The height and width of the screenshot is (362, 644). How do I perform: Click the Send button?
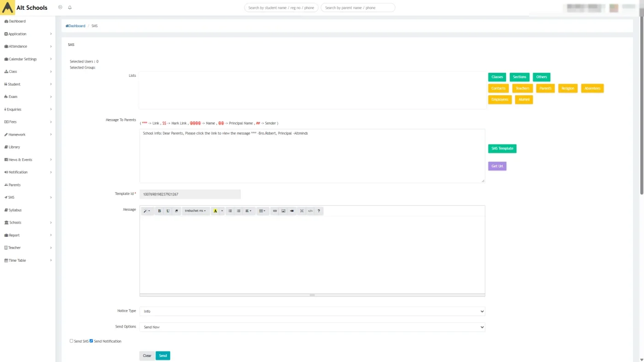click(163, 356)
